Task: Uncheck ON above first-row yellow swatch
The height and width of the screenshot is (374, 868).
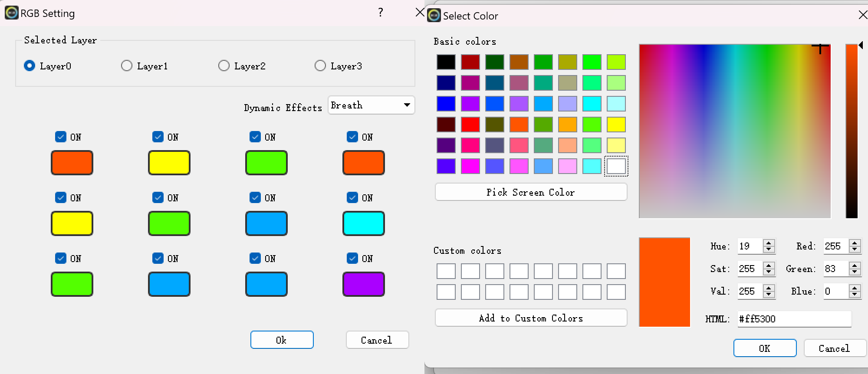Action: coord(158,137)
